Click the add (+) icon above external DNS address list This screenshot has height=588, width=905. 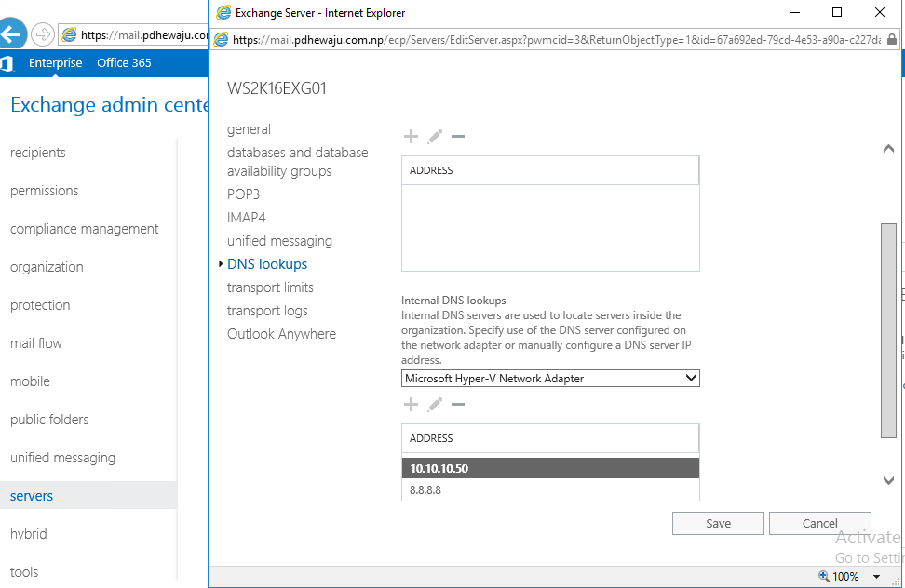point(411,137)
